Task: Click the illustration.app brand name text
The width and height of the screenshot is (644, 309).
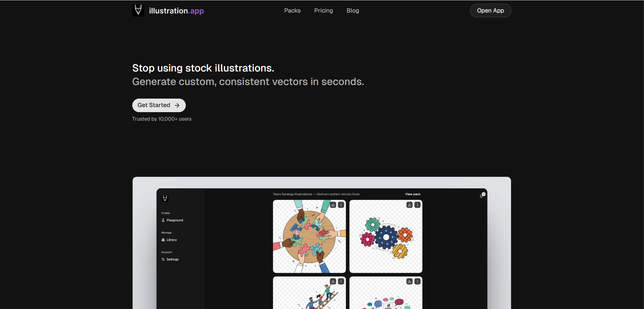Action: (x=176, y=11)
